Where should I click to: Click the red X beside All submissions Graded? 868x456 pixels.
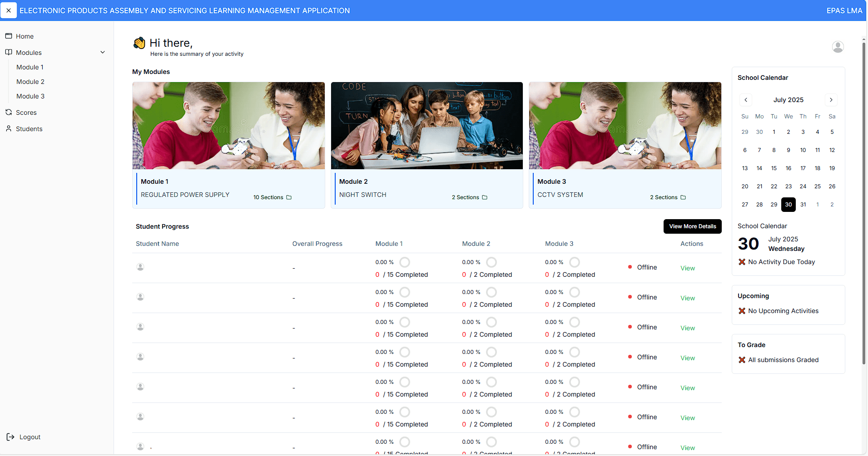coord(742,360)
